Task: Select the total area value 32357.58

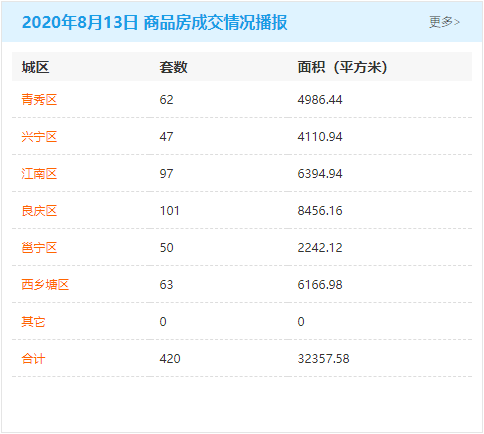Action: [x=323, y=359]
